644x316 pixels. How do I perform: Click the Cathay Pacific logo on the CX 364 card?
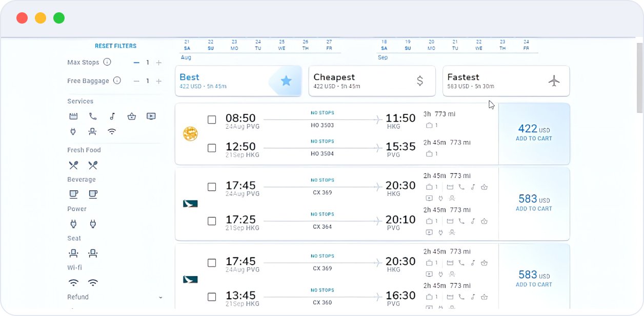(x=190, y=204)
